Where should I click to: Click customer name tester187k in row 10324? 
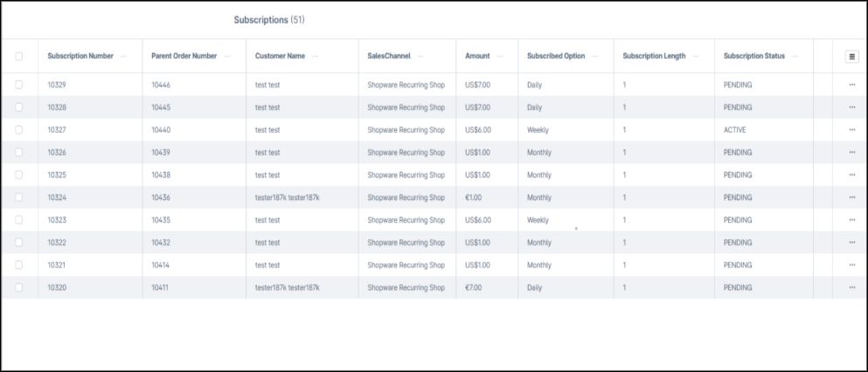pos(287,197)
